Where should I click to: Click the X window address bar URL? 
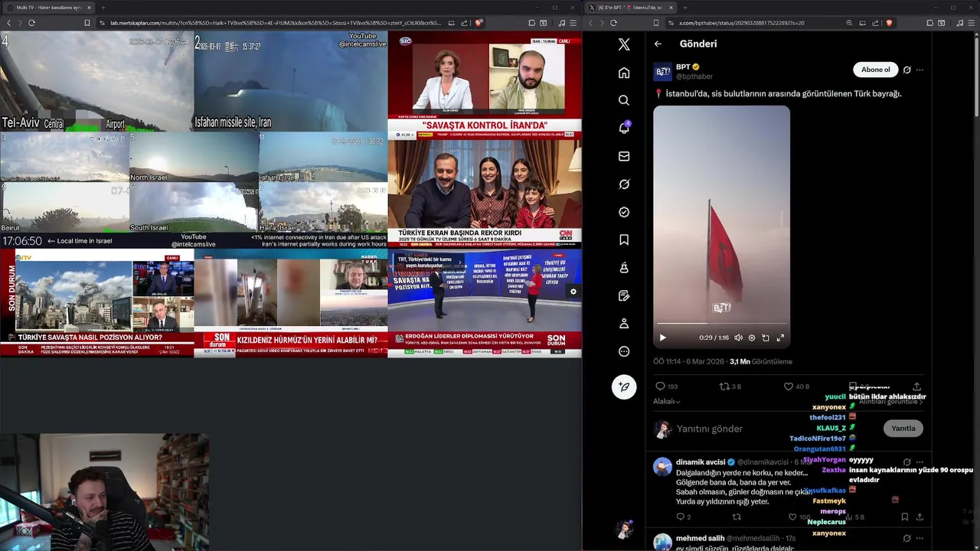point(741,23)
